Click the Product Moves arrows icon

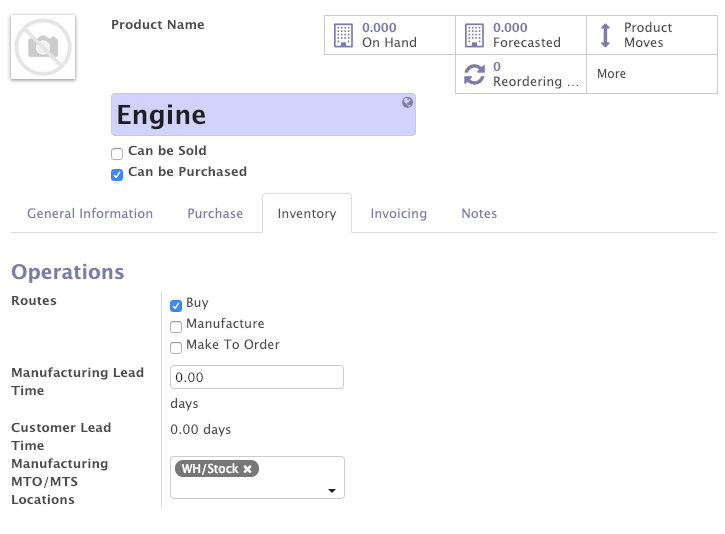click(x=605, y=35)
